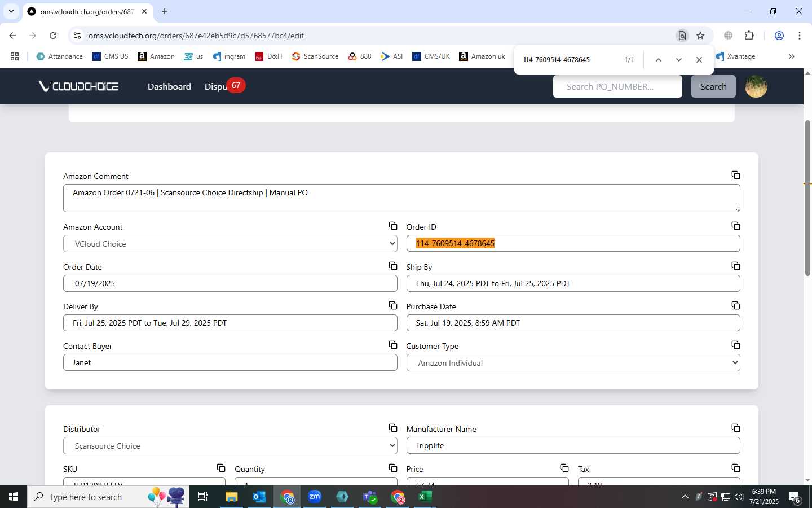Click the Search button
812x508 pixels.
coord(713,86)
